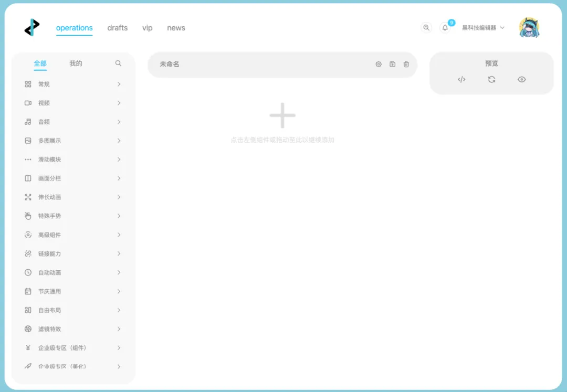
Task: Expand the 滤镜特效 category
Action: (72, 329)
